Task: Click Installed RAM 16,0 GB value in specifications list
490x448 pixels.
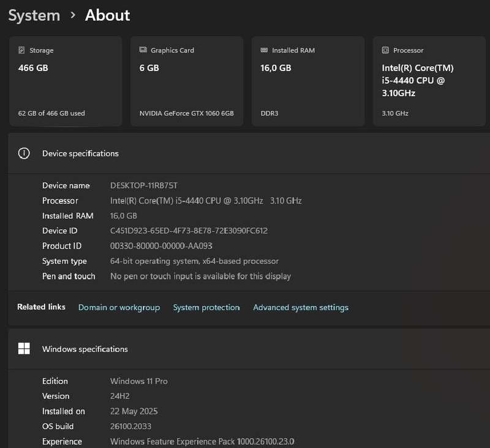Action: pyautogui.click(x=124, y=216)
